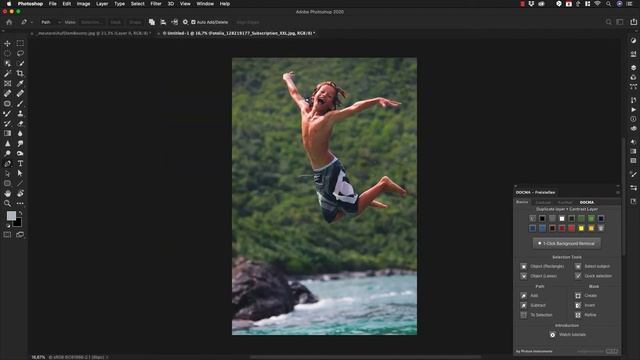Open pen tool preset dropdown arrow
This screenshot has width=640, height=360.
pos(31,22)
